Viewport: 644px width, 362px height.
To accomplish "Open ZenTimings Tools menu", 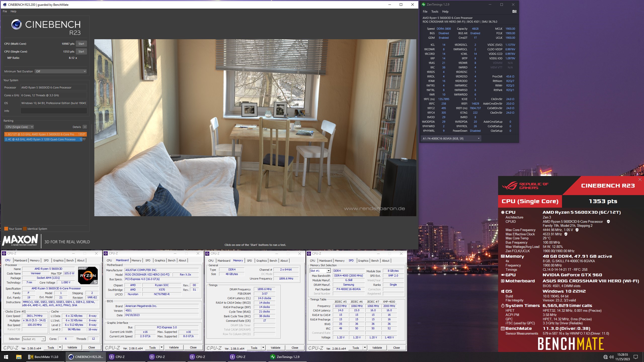I will point(435,12).
